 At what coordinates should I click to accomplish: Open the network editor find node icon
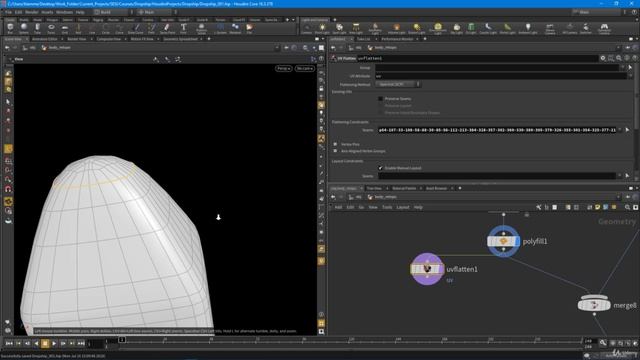click(x=627, y=207)
